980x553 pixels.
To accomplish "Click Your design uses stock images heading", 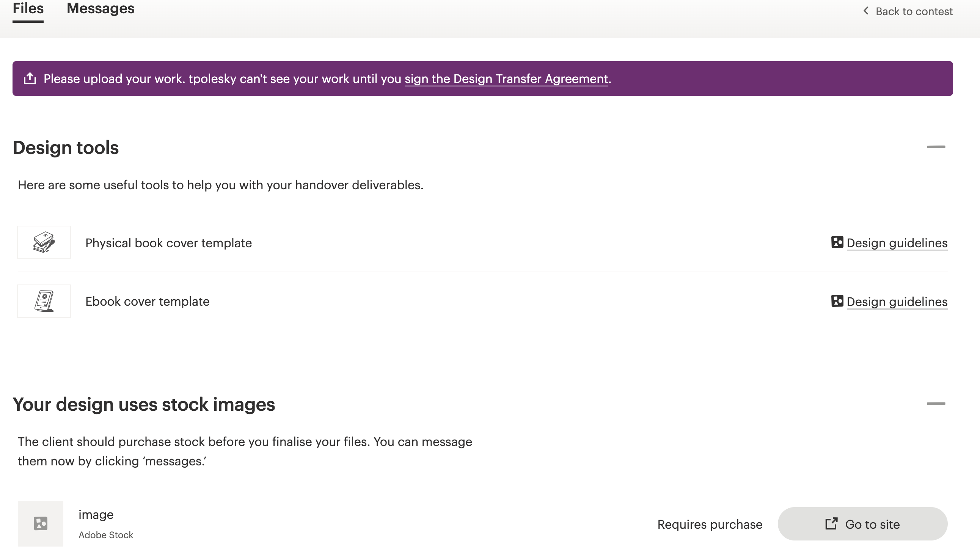I will point(144,405).
